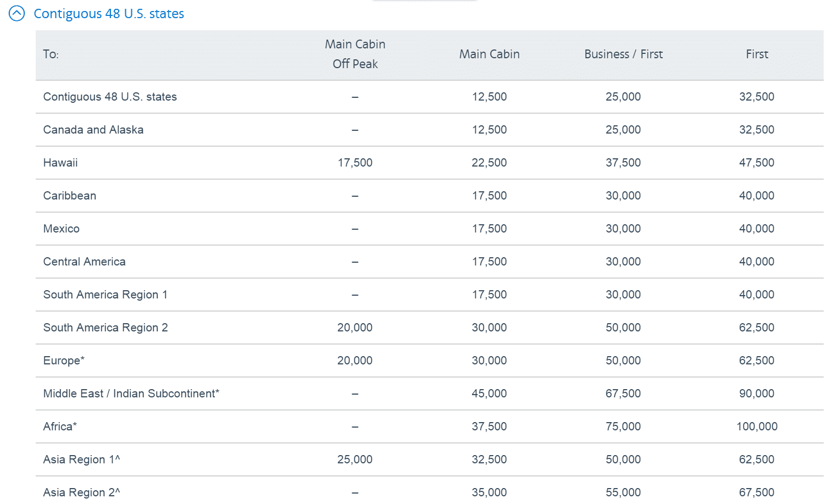
Task: Select Middle East Business / First 67,500
Action: [x=623, y=394]
